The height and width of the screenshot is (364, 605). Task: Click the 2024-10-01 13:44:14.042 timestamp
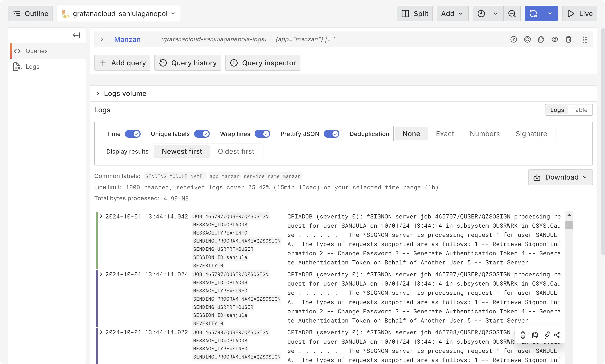(147, 216)
